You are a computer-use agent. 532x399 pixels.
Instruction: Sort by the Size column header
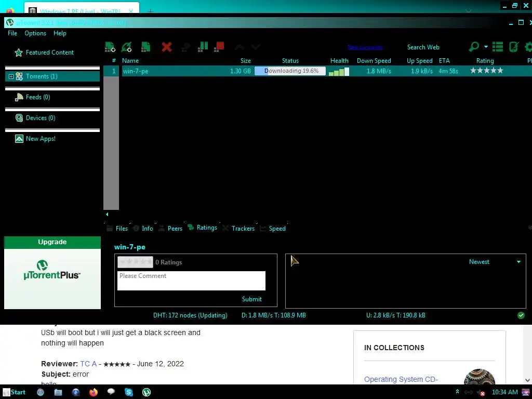pos(246,61)
